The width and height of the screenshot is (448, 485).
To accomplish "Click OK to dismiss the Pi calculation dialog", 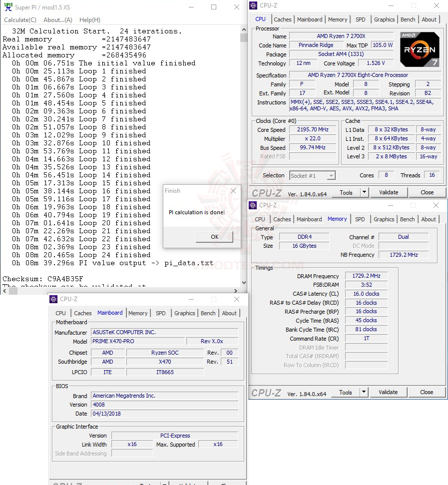I will 214,237.
